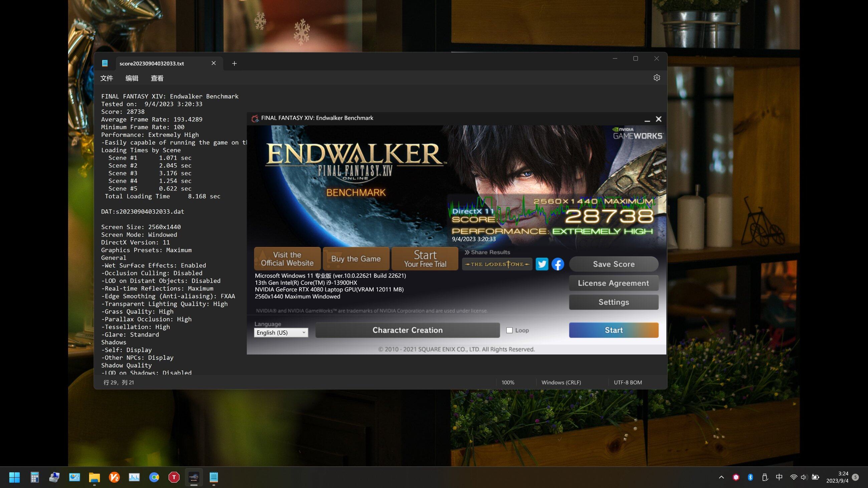868x488 pixels.
Task: Share results on Twitter
Action: click(x=542, y=264)
